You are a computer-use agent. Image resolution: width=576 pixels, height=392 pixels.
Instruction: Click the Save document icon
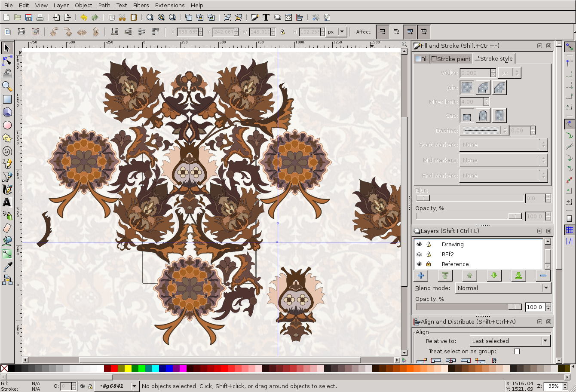tap(29, 17)
